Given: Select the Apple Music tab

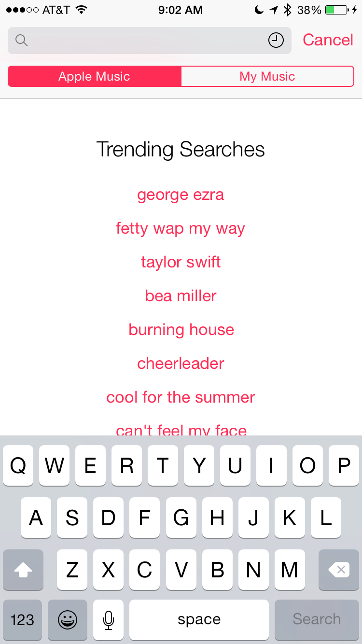Looking at the screenshot, I should click(95, 76).
